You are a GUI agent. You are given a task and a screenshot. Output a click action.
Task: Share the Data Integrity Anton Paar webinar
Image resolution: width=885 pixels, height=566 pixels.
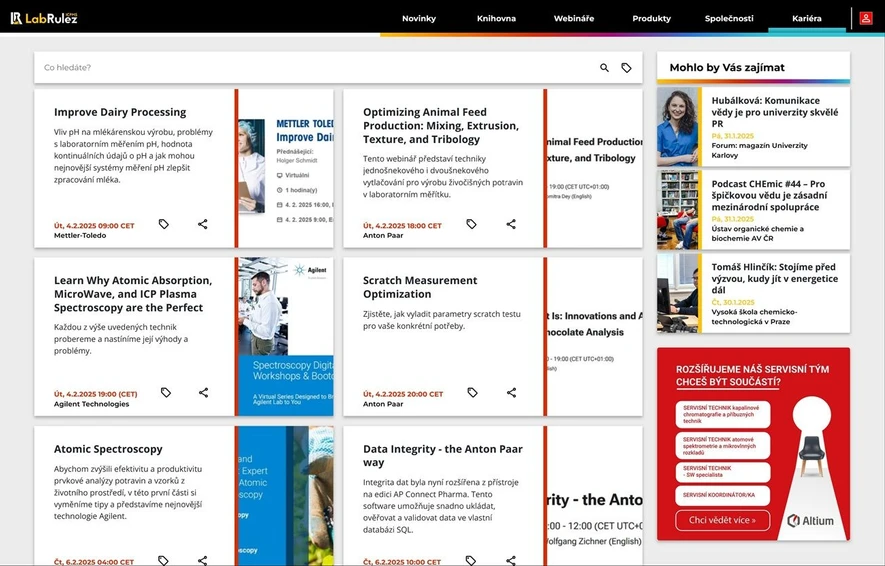click(x=511, y=560)
